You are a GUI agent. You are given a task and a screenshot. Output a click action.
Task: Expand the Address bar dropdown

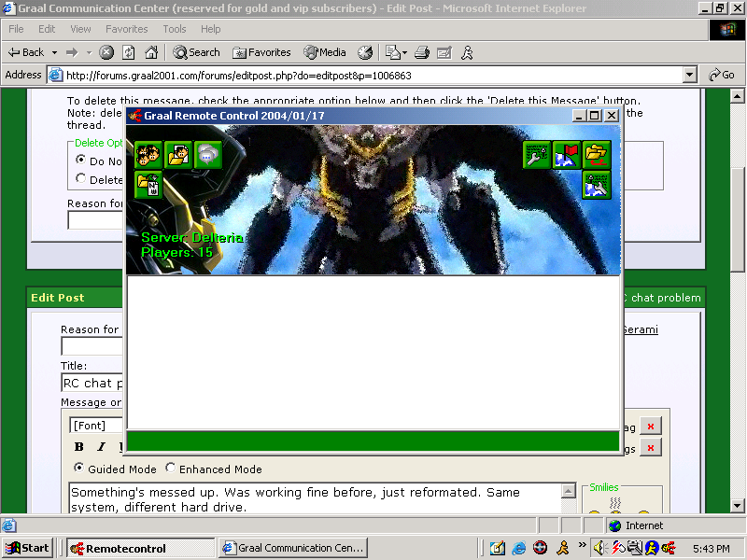click(689, 75)
